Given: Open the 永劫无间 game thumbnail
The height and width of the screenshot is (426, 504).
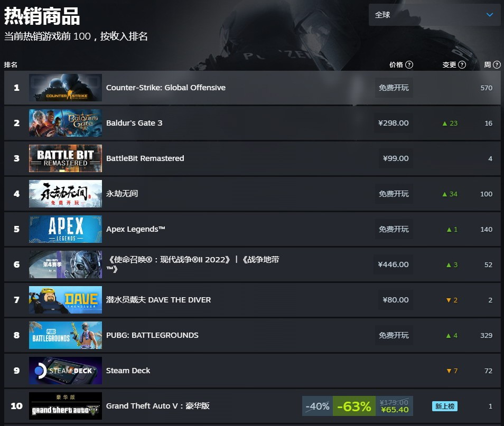Looking at the screenshot, I should 66,194.
